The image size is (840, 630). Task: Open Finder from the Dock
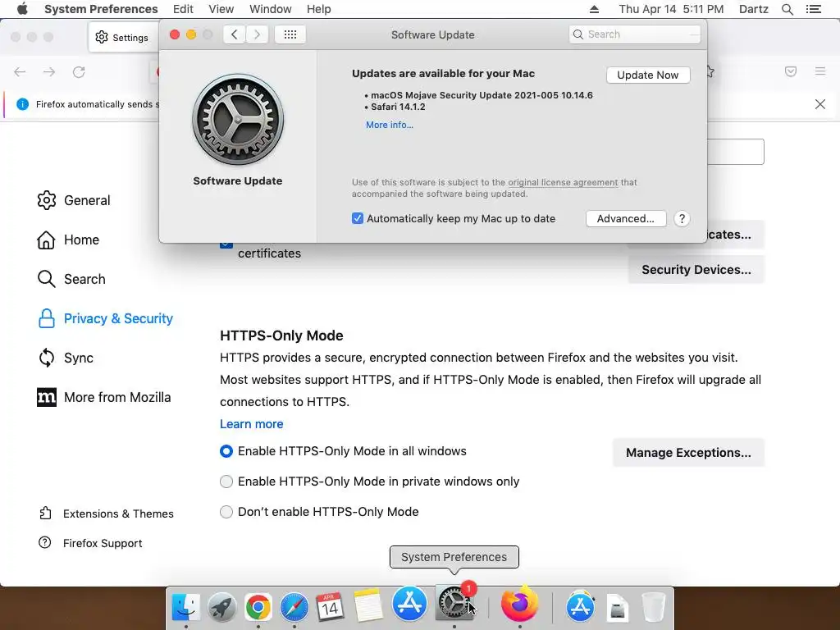[186, 606]
